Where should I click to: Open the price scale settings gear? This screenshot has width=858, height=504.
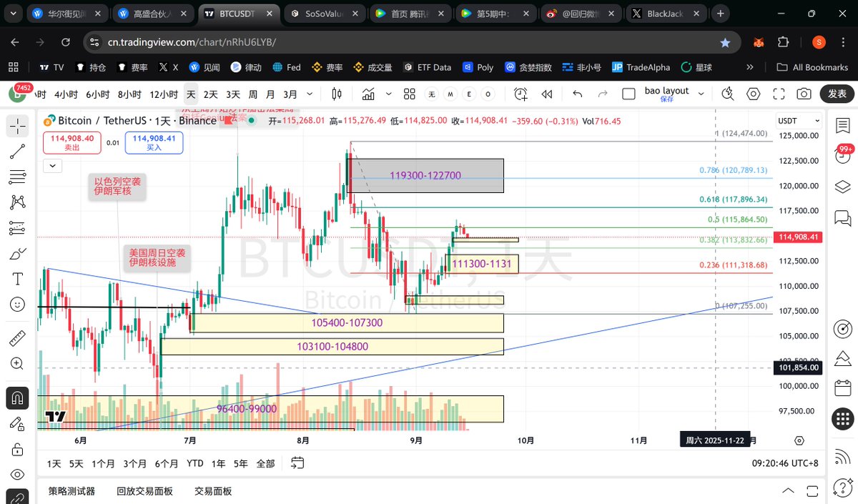[x=799, y=441]
